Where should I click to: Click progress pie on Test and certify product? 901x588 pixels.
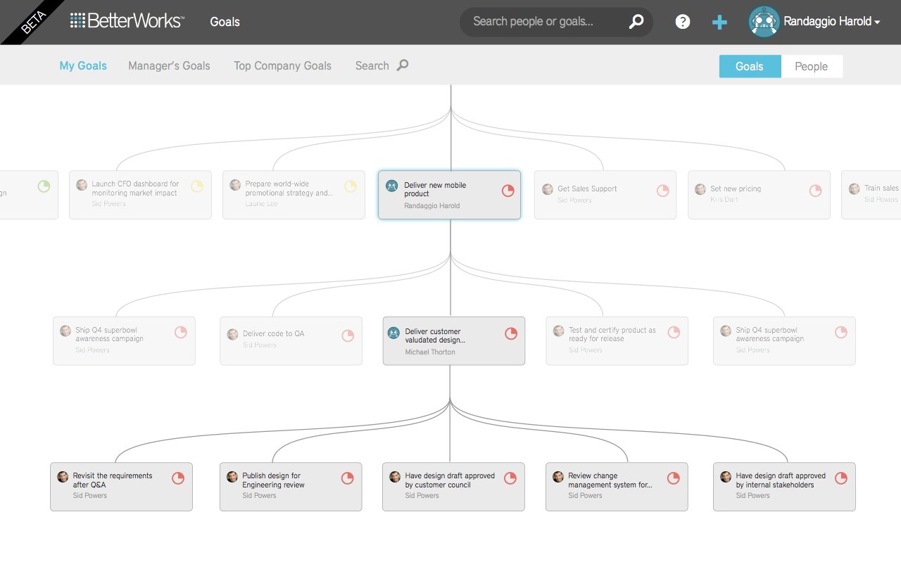(674, 333)
